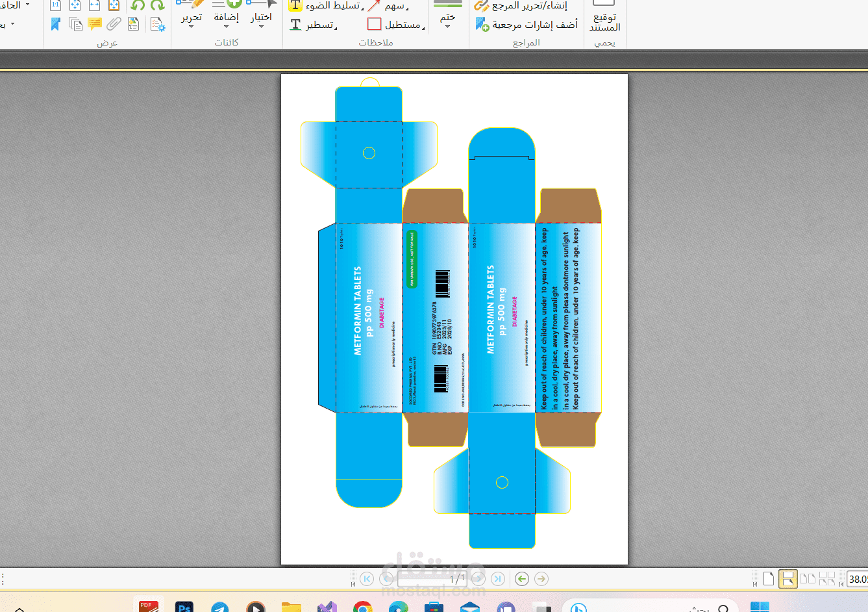The height and width of the screenshot is (612, 868).
Task: Open the yellow Comments pane icon
Action: [95, 25]
